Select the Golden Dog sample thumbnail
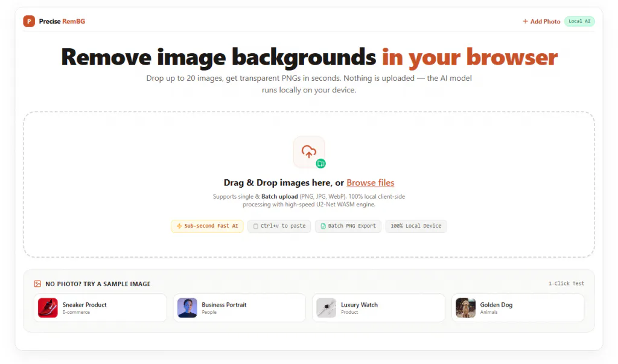618x364 pixels. pos(465,308)
